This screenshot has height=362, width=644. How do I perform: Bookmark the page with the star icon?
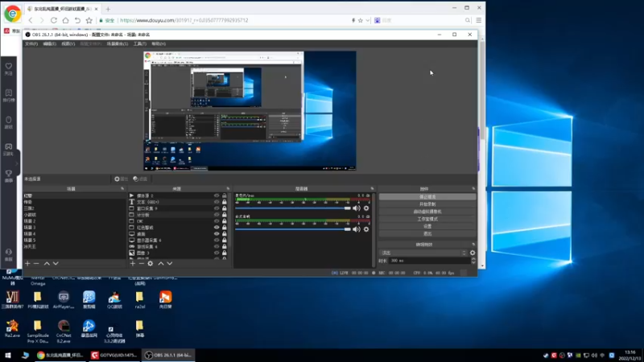pyautogui.click(x=89, y=20)
